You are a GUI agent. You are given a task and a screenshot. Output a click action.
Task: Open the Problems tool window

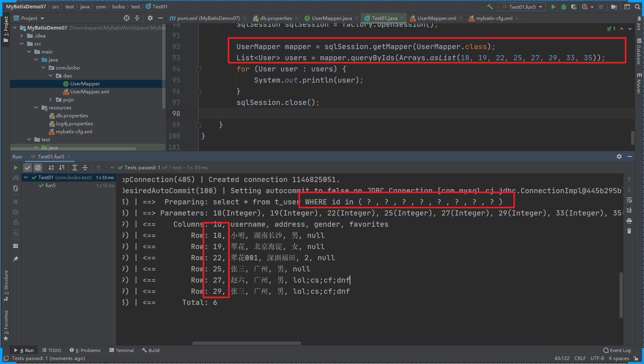pos(85,350)
